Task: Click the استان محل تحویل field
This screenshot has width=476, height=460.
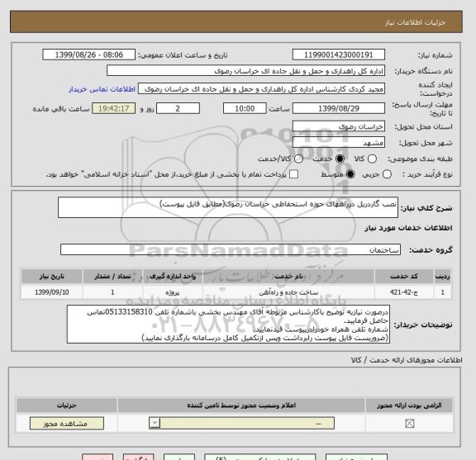Action: 339,126
